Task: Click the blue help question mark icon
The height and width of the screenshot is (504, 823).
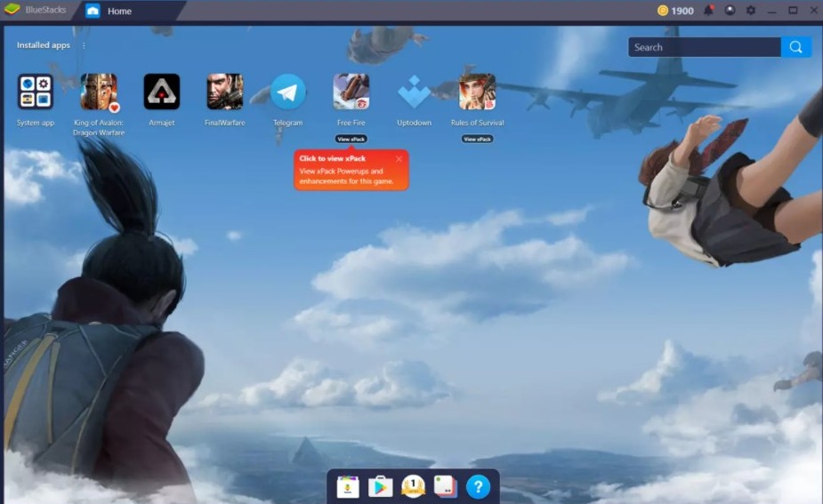Action: pos(478,486)
